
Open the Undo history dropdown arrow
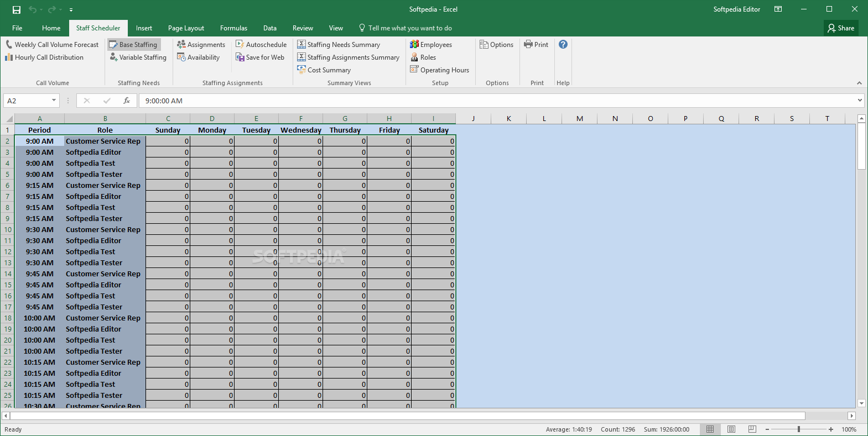click(41, 10)
